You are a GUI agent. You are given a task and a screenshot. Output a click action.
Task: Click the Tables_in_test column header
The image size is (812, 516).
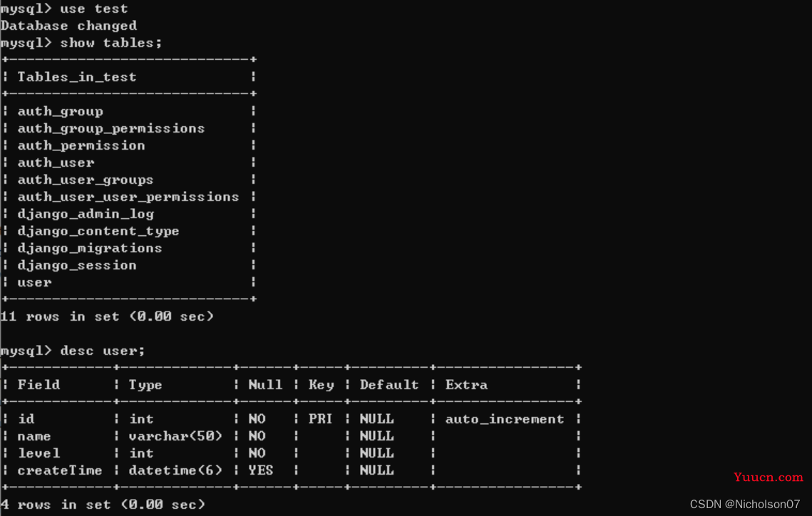[x=77, y=77]
